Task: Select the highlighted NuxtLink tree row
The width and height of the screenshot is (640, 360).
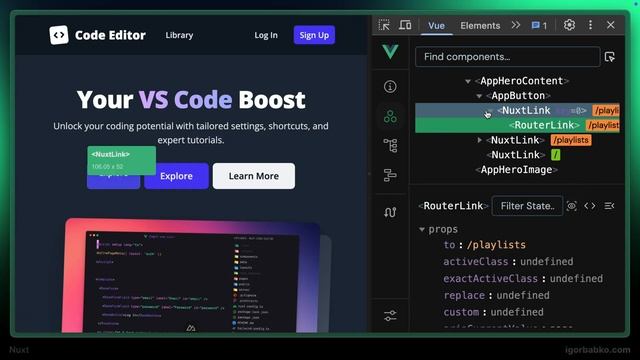Action: tap(517, 111)
